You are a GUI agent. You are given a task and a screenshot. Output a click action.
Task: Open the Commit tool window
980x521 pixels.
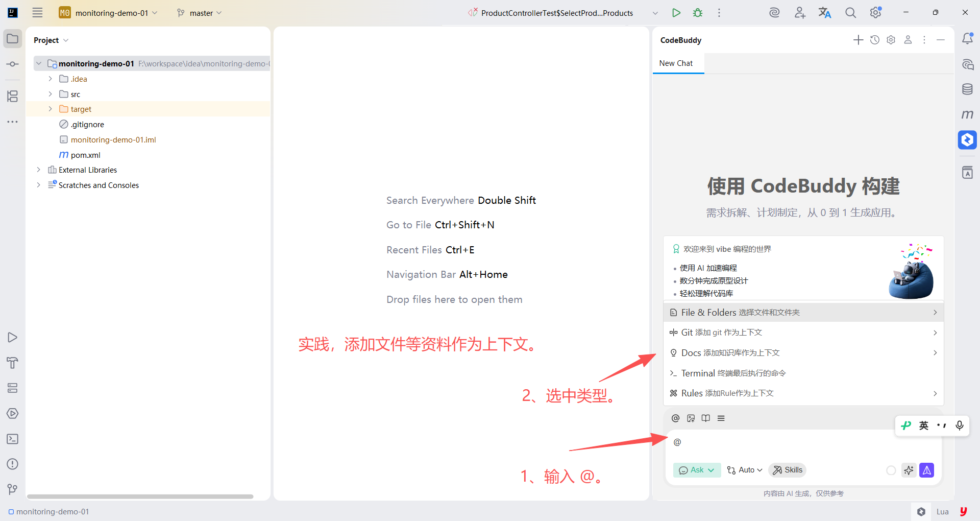tap(13, 64)
